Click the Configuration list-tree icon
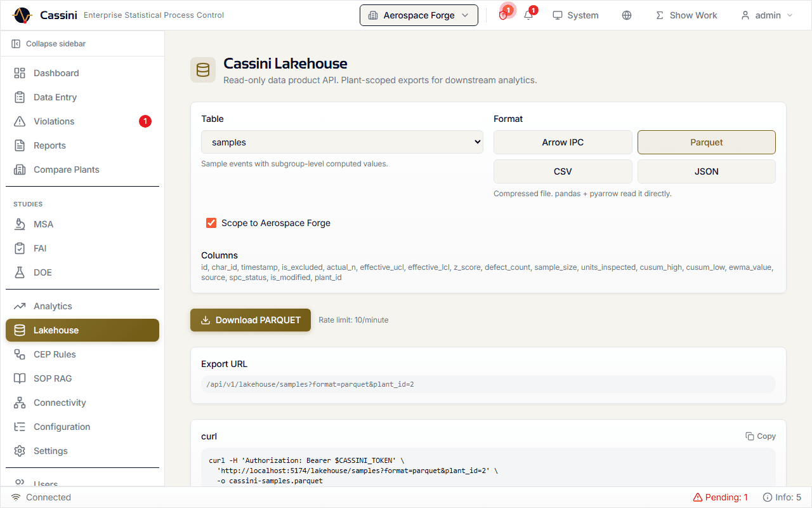 click(20, 427)
